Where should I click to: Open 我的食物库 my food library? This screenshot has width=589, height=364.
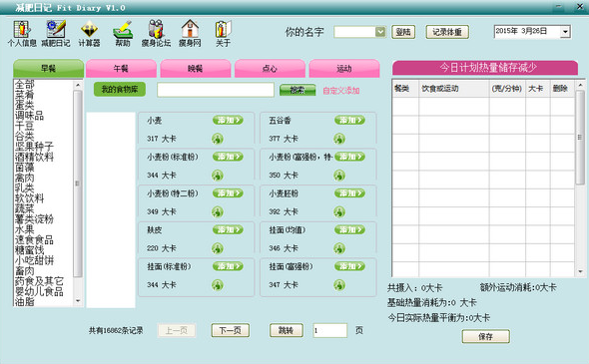120,90
